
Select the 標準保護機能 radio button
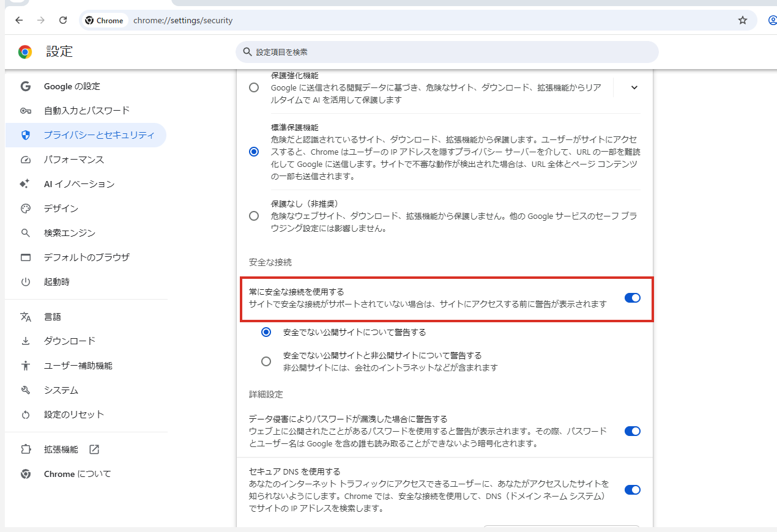click(x=254, y=152)
